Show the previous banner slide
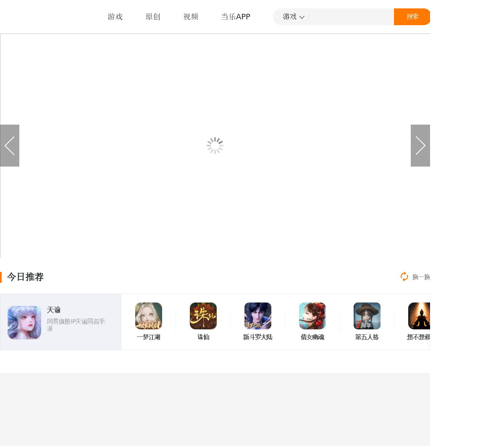Screen dimensions: 504x446 (10, 146)
